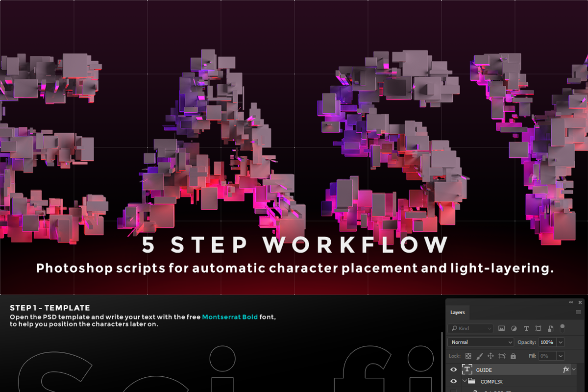Prevent auto-nesting artboard lock icon
The width and height of the screenshot is (588, 392).
click(x=502, y=356)
